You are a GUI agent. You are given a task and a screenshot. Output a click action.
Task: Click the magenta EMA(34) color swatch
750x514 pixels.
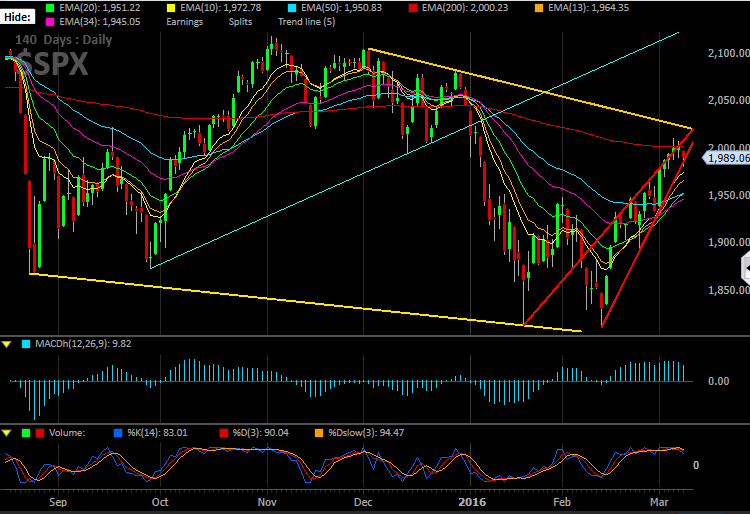click(x=50, y=22)
